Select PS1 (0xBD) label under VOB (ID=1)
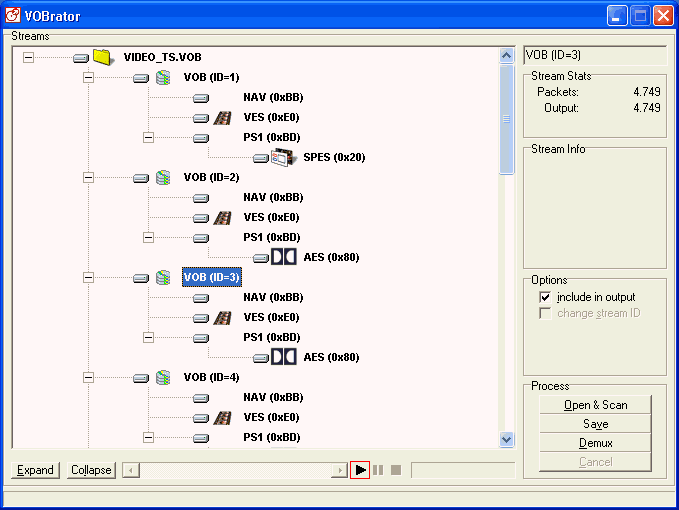This screenshot has height=510, width=679. (272, 137)
